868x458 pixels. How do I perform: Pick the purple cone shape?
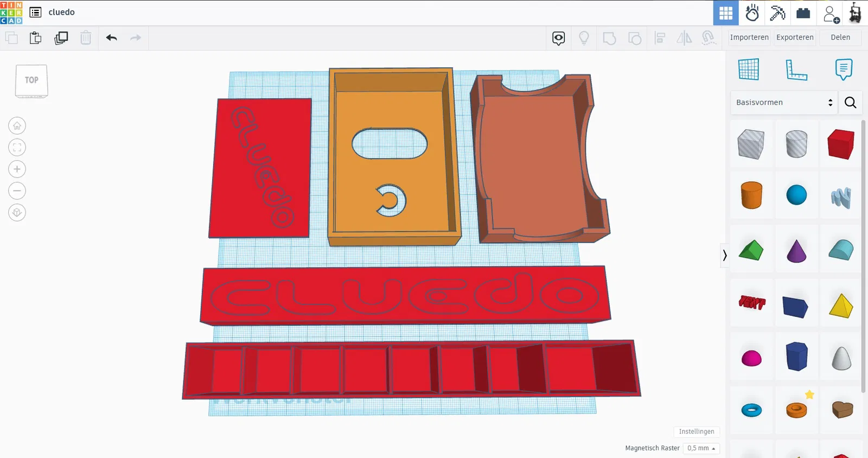(796, 251)
